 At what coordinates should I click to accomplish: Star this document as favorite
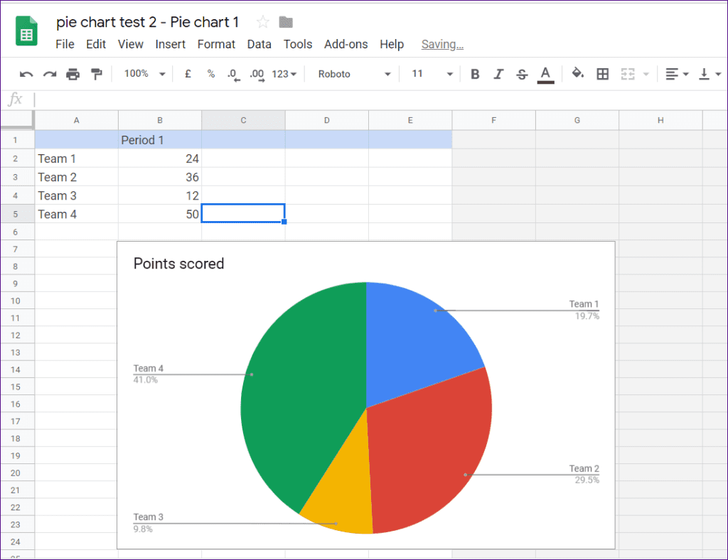[x=262, y=22]
